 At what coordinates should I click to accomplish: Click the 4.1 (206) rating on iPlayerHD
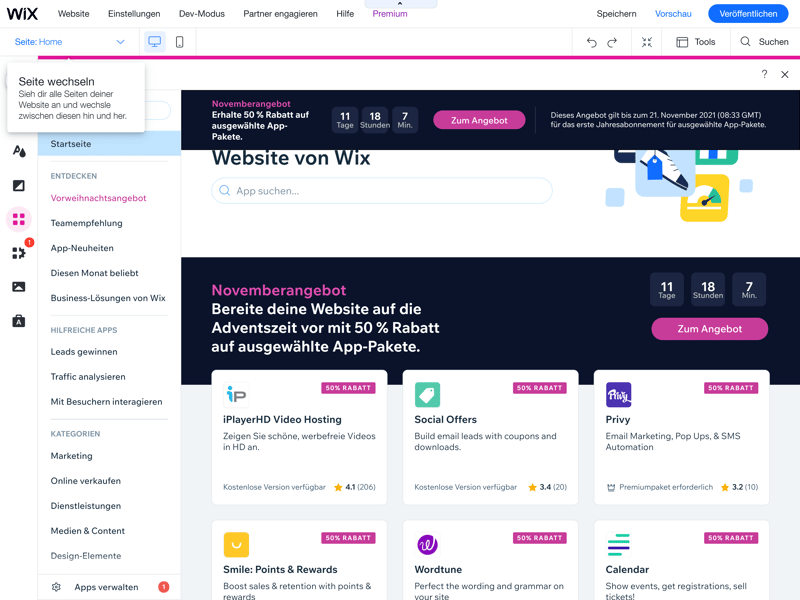click(x=355, y=487)
